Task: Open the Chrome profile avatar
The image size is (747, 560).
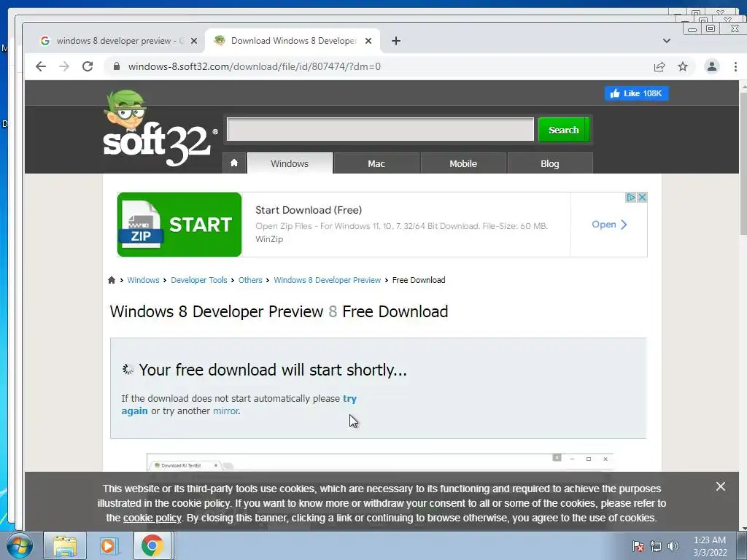Action: click(x=712, y=66)
